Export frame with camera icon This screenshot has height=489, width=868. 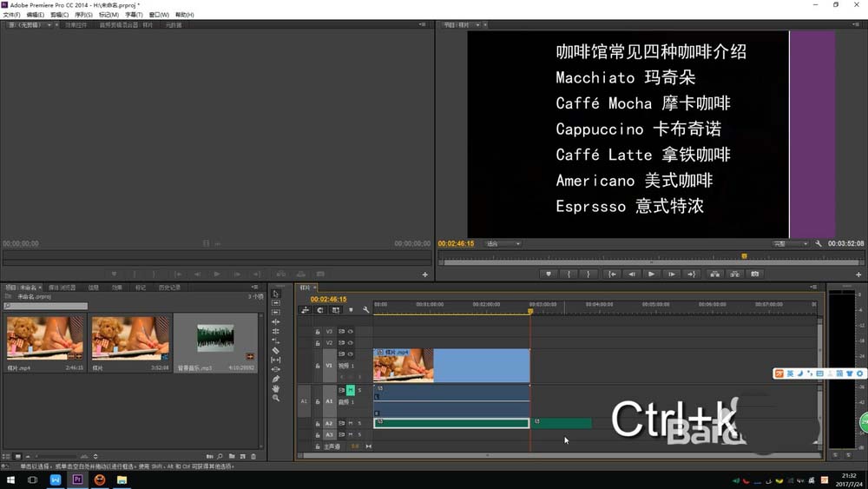754,274
